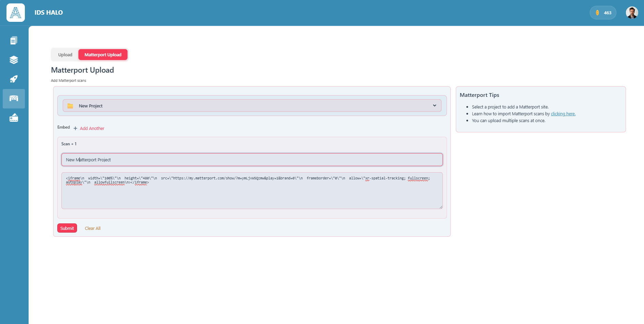This screenshot has height=324, width=644.
Task: Click the Embed label
Action: (x=63, y=127)
